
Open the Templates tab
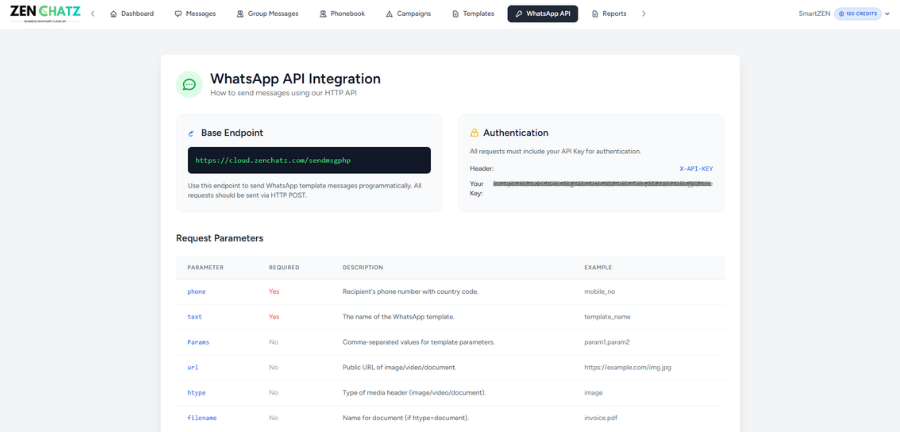[x=473, y=14]
